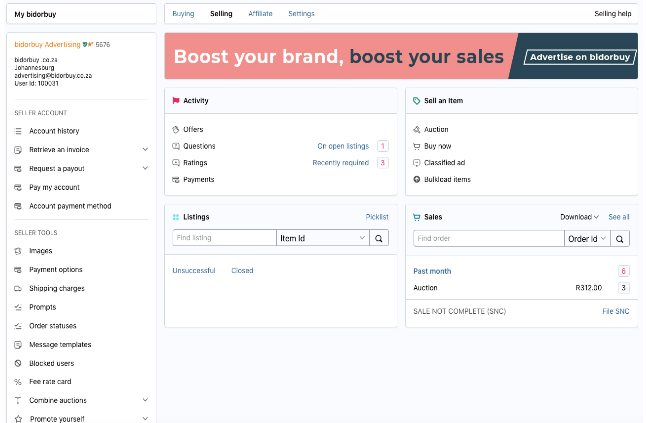Expand Promote yourself chevron
Image resolution: width=646 pixels, height=423 pixels.
[x=145, y=418]
